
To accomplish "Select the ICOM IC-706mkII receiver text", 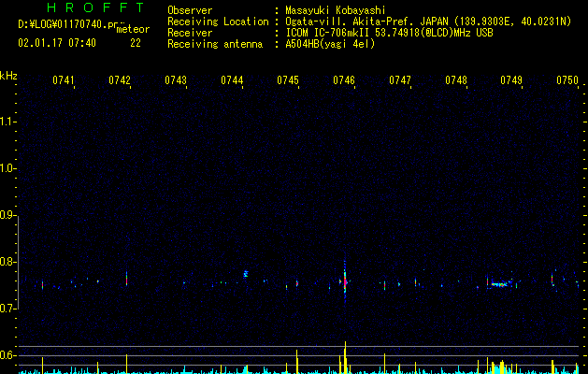I will click(389, 33).
